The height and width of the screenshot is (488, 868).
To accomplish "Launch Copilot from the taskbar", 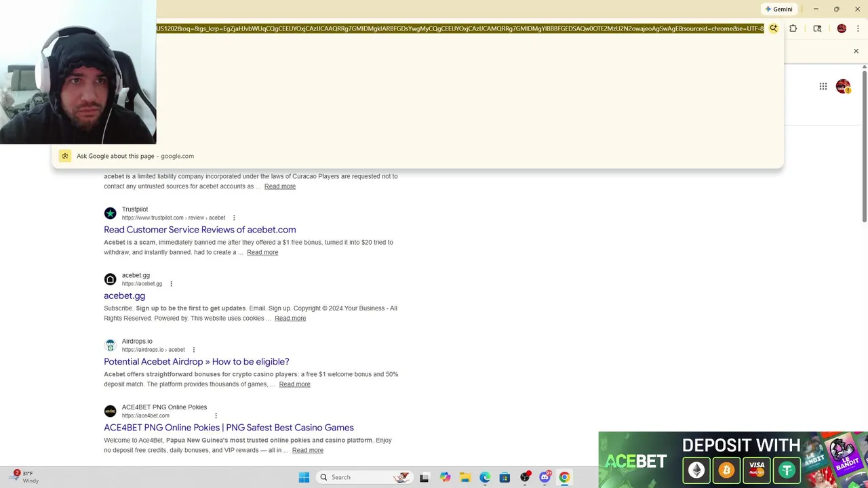I will [445, 477].
